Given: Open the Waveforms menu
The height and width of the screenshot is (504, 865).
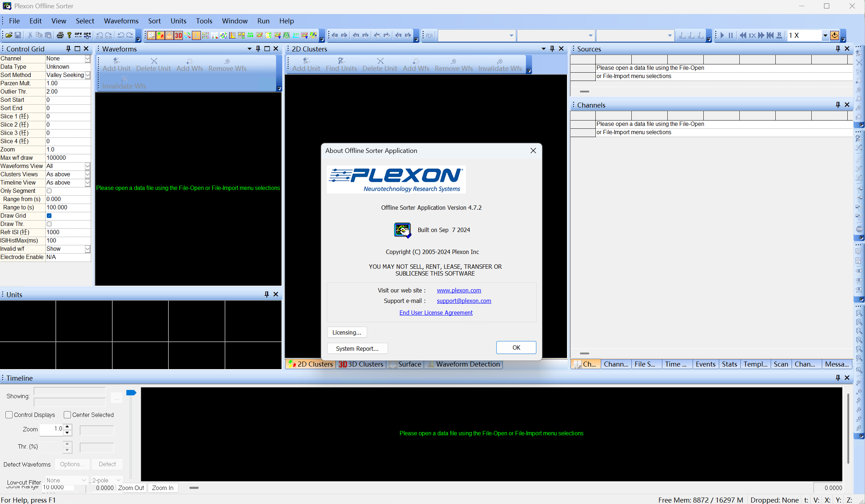Looking at the screenshot, I should pos(121,21).
